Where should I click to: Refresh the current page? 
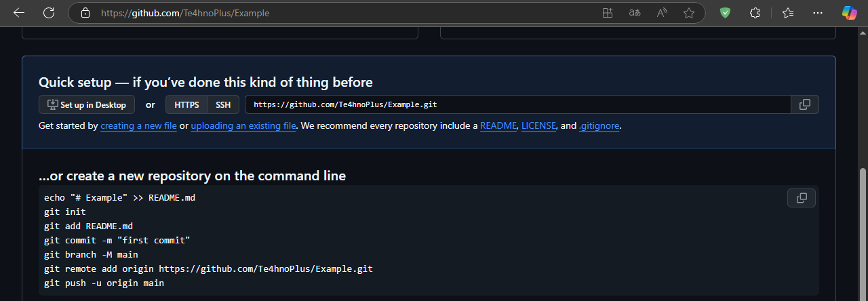49,13
